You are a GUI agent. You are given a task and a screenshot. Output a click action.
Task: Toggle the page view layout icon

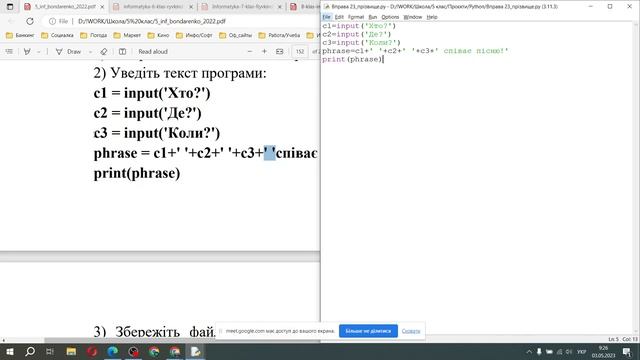[122, 51]
